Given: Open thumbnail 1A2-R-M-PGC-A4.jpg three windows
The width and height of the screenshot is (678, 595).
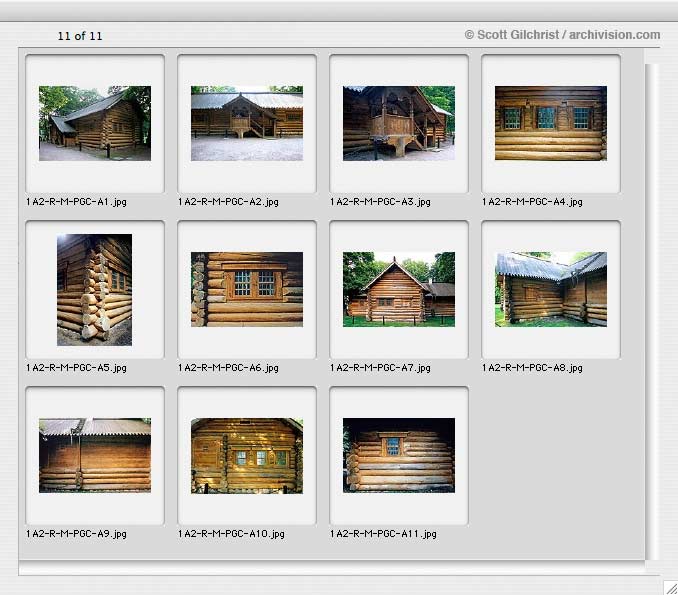Looking at the screenshot, I should coord(551,123).
